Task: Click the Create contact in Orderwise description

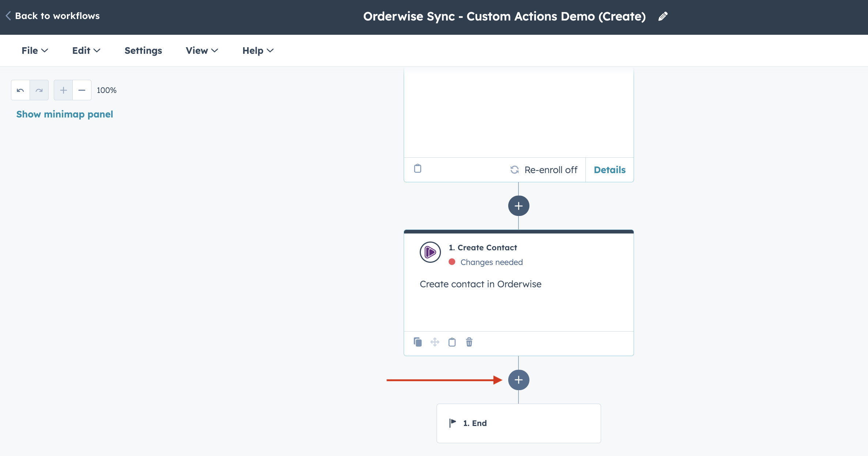Action: (x=480, y=284)
